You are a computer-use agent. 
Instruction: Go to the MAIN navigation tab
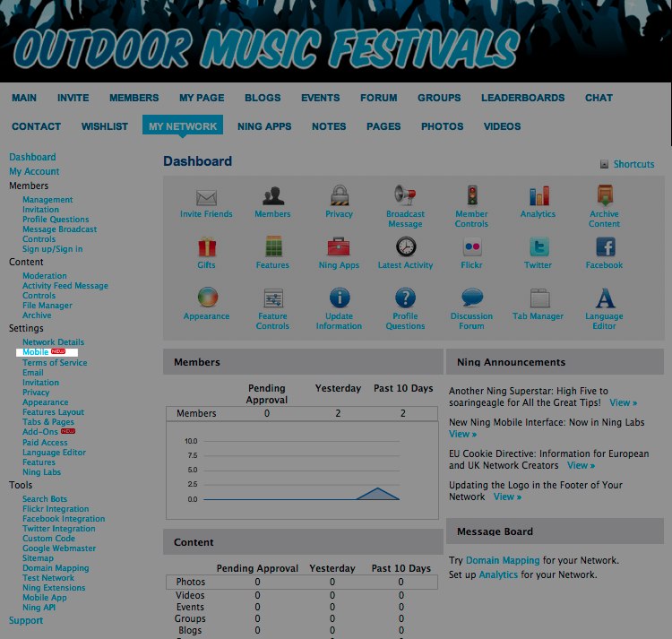tap(24, 98)
